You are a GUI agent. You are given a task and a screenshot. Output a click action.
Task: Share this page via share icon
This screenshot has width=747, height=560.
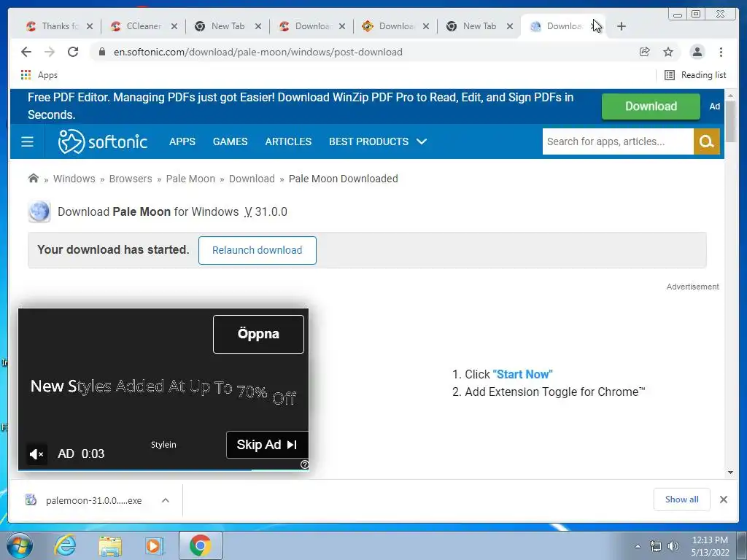(645, 52)
